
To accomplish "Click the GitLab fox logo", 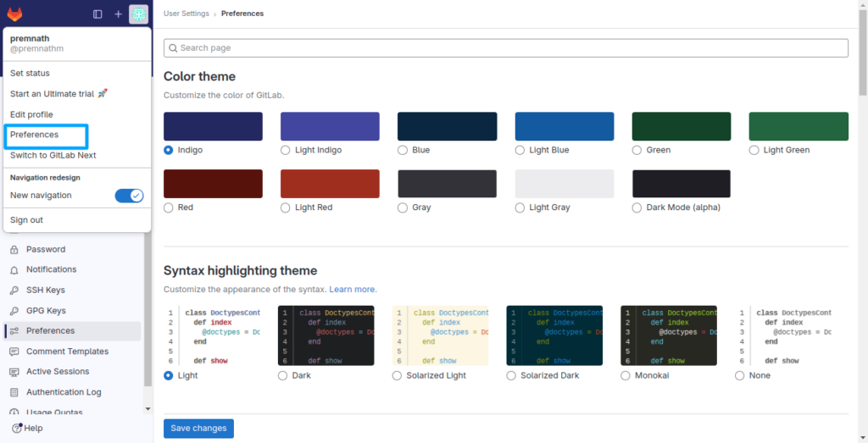I will tap(15, 14).
